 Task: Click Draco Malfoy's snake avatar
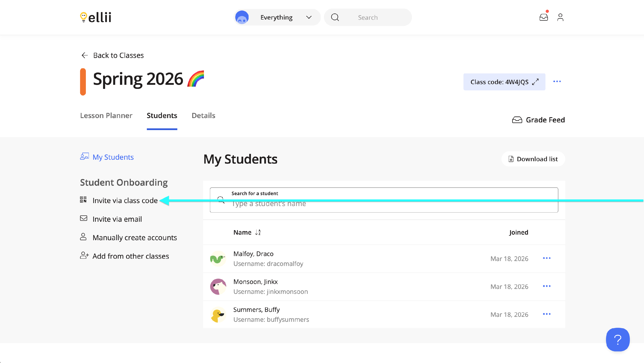[218, 259]
